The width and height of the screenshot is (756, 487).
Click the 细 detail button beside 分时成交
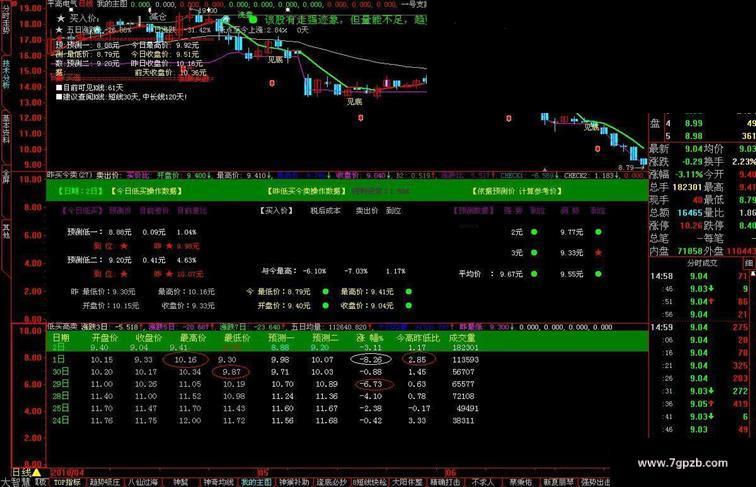pyautogui.click(x=749, y=263)
